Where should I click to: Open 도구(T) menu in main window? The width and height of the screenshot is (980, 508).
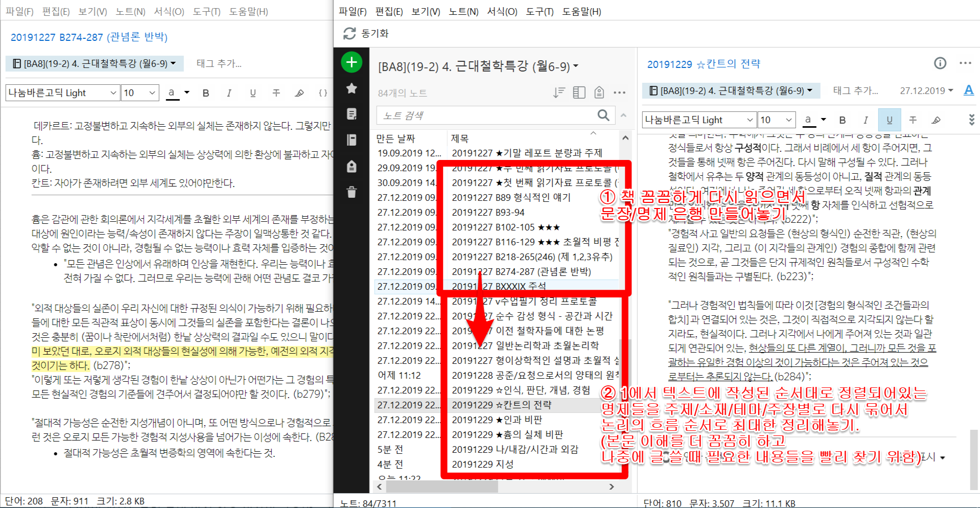(540, 11)
